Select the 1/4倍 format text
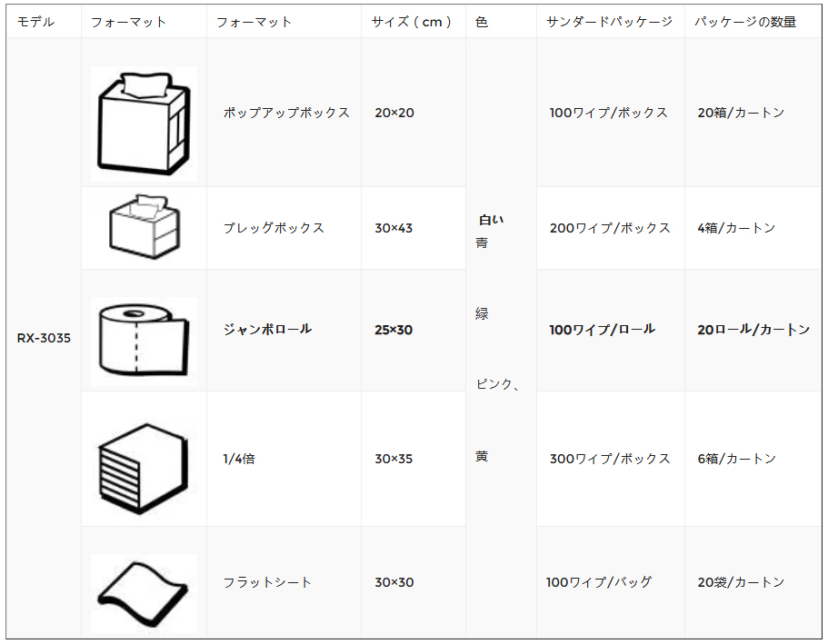 point(239,459)
